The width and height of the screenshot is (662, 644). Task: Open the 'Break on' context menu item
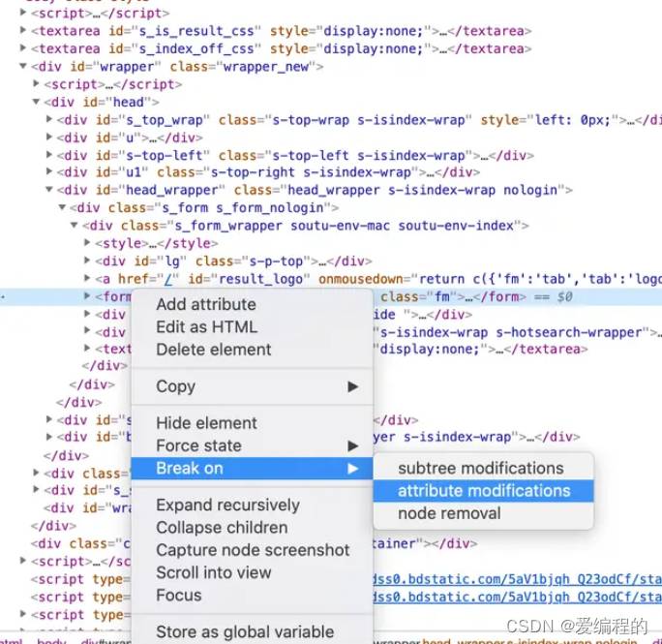[252, 468]
